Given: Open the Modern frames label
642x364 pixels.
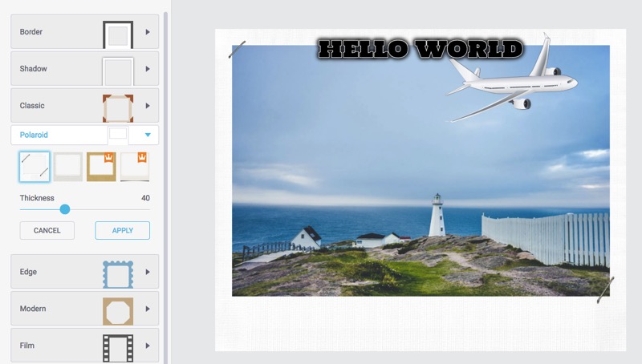Looking at the screenshot, I should [33, 309].
